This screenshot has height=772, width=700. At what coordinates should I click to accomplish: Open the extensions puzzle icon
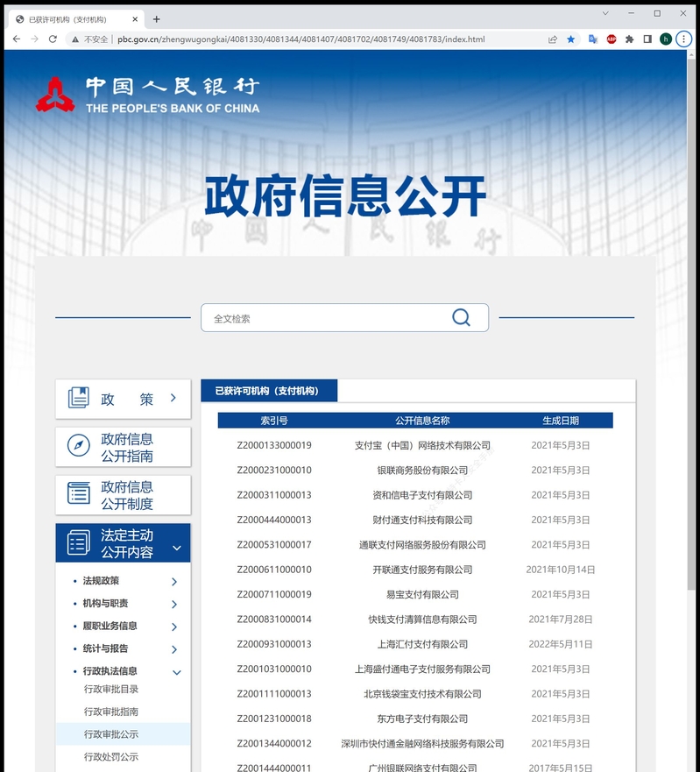[630, 39]
